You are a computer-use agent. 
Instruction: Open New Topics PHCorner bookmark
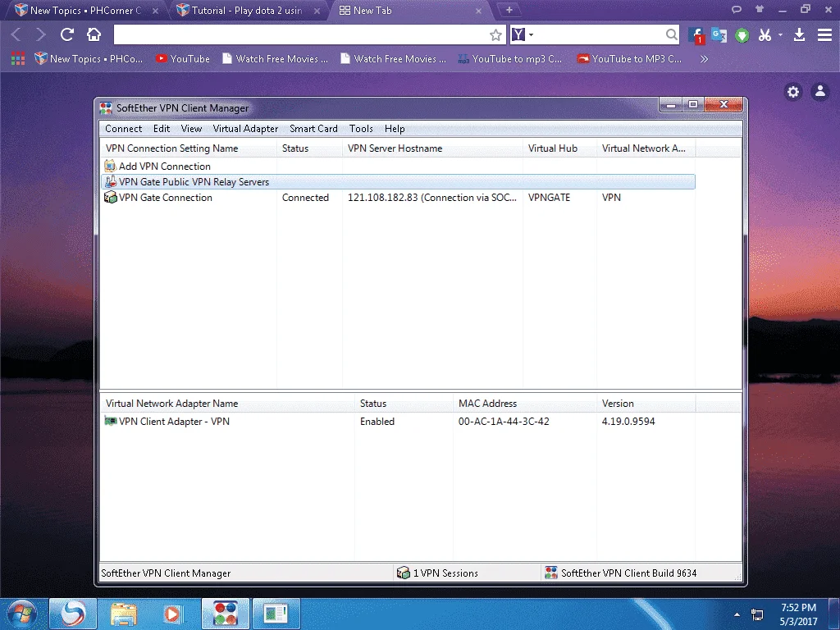coord(89,59)
